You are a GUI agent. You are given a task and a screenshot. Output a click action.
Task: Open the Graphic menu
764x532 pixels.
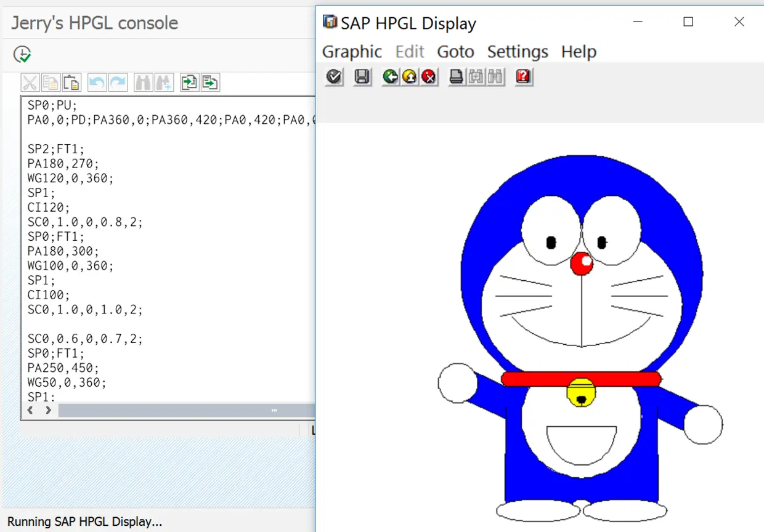(352, 52)
